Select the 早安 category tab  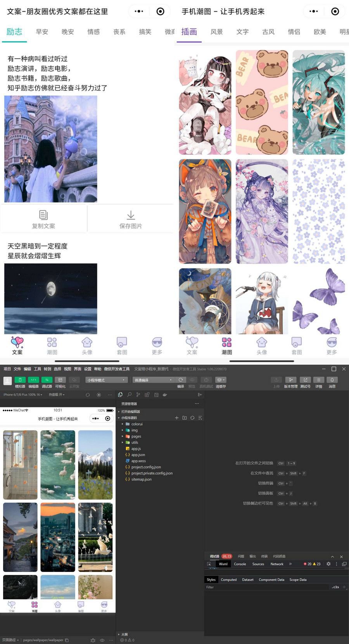tap(42, 32)
